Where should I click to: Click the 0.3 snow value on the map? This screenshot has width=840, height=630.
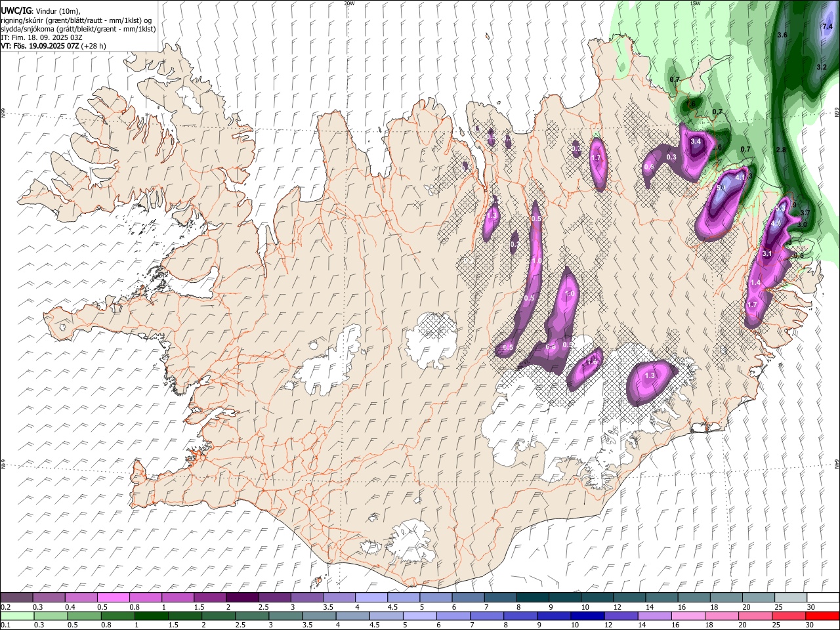pyautogui.click(x=671, y=157)
